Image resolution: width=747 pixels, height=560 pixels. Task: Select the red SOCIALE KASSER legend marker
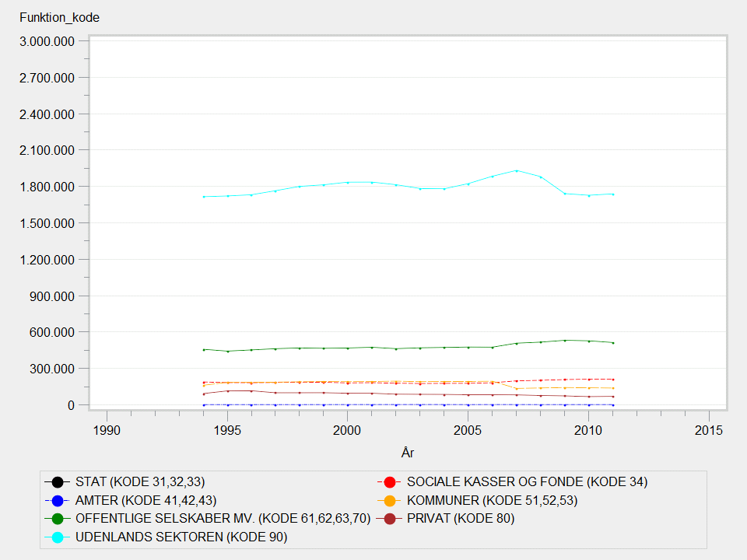(x=390, y=481)
